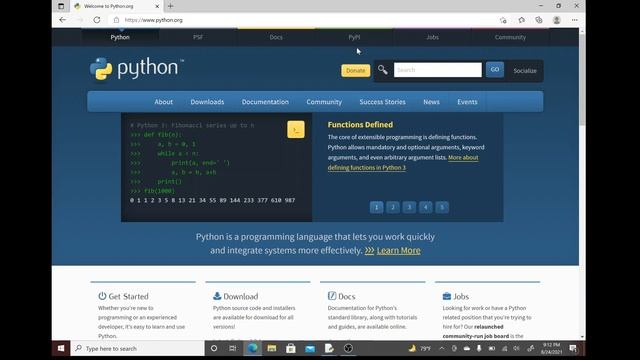Open Microsoft Store taskbar icon
640x360 pixels.
[291, 348]
